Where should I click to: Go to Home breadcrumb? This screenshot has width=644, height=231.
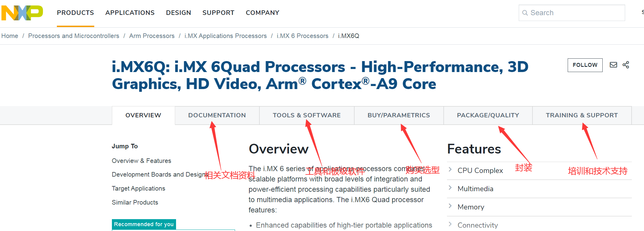click(x=10, y=36)
